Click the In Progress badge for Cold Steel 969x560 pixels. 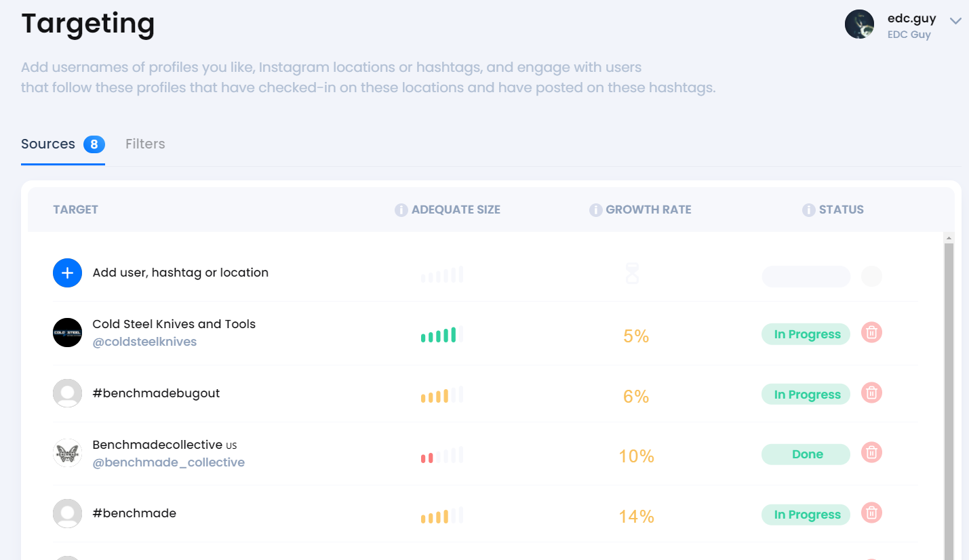[806, 334]
